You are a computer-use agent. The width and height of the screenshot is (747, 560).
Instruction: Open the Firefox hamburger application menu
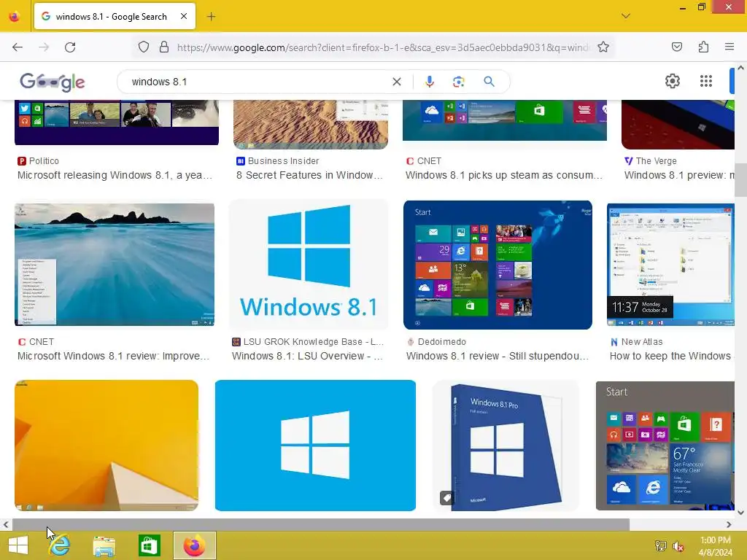(729, 47)
